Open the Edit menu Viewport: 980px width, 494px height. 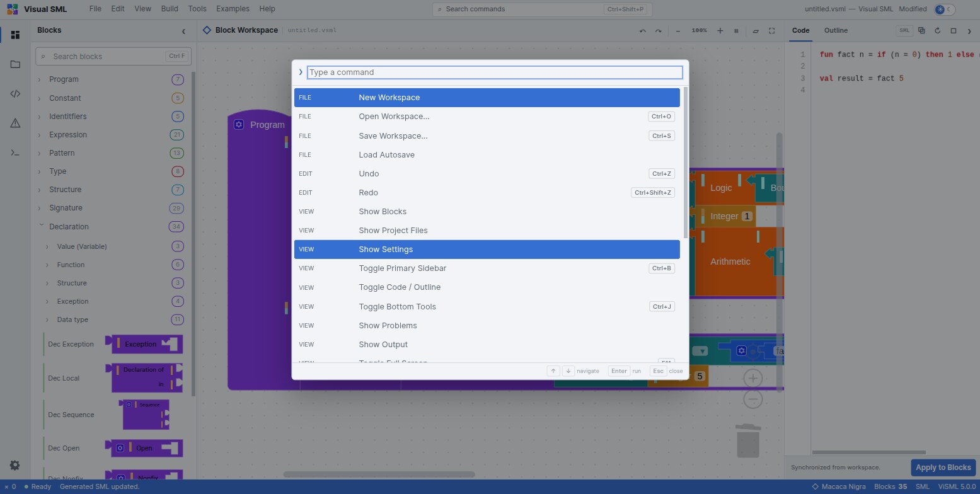[x=118, y=9]
